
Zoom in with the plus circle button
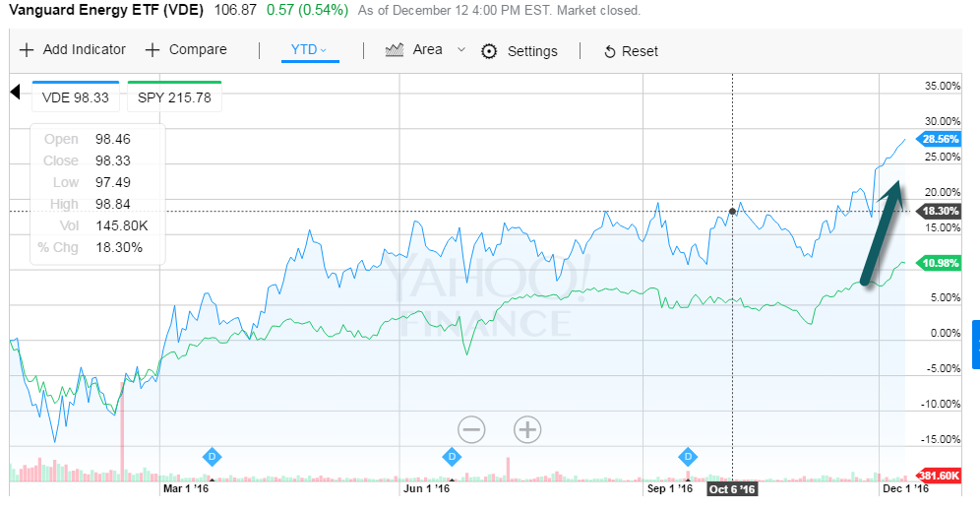[527, 429]
